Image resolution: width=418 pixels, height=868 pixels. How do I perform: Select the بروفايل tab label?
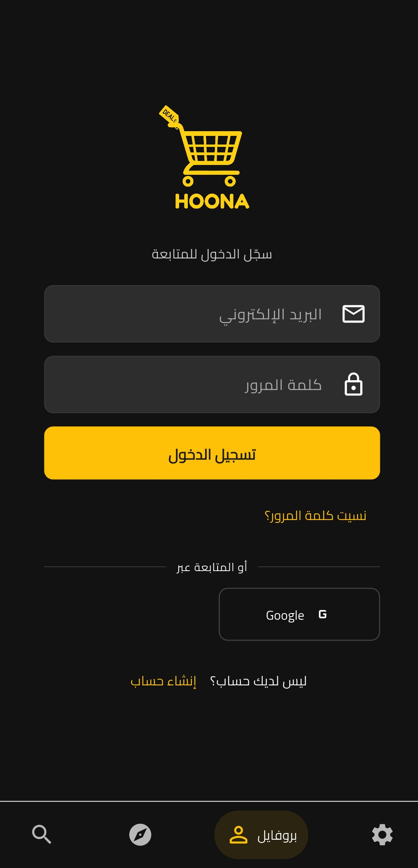[x=277, y=835]
